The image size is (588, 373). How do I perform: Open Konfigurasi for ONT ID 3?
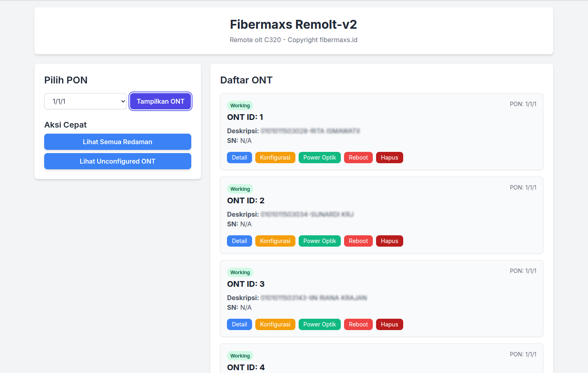(275, 324)
